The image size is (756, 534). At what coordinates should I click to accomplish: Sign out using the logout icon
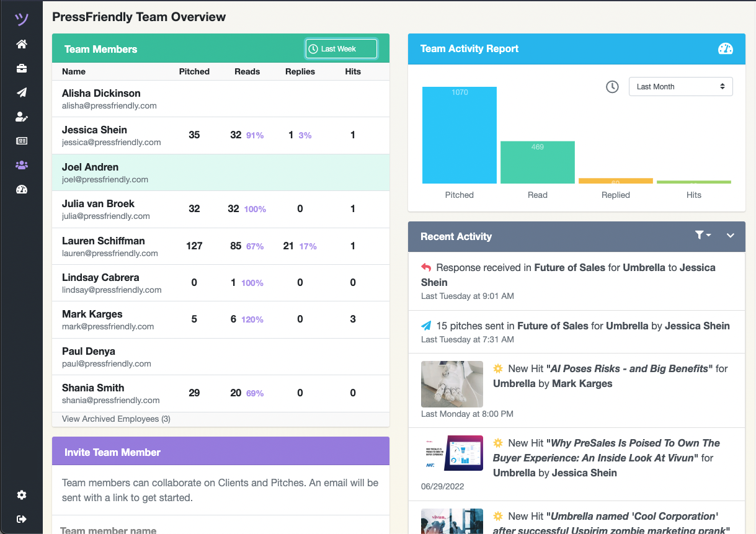click(21, 519)
